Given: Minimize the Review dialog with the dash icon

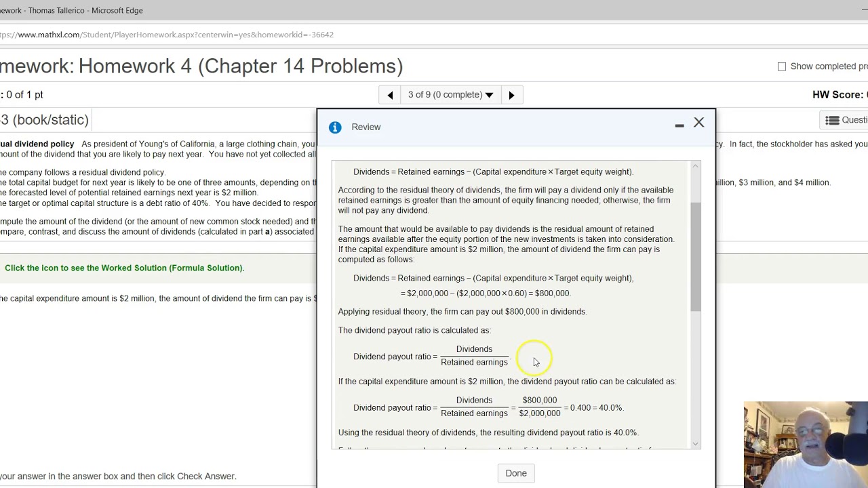Looking at the screenshot, I should click(x=679, y=125).
